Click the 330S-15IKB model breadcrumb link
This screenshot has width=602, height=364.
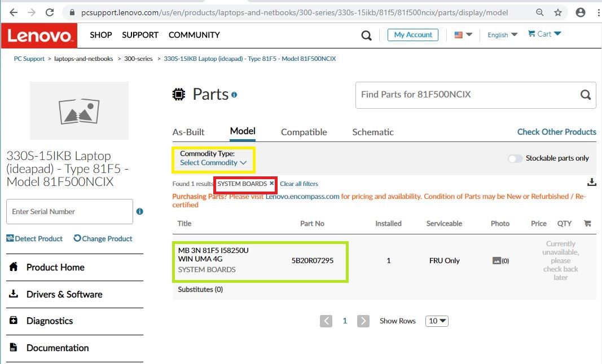pyautogui.click(x=250, y=59)
